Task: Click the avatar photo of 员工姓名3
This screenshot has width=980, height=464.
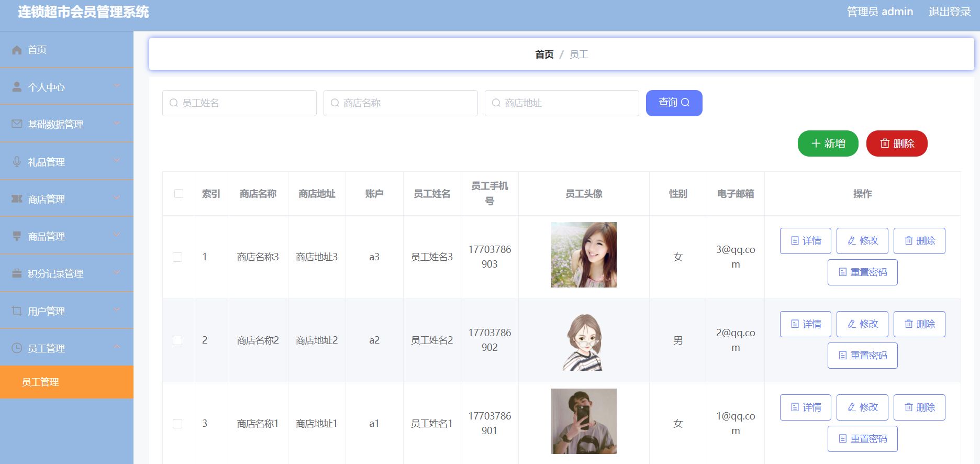Action: [x=584, y=255]
